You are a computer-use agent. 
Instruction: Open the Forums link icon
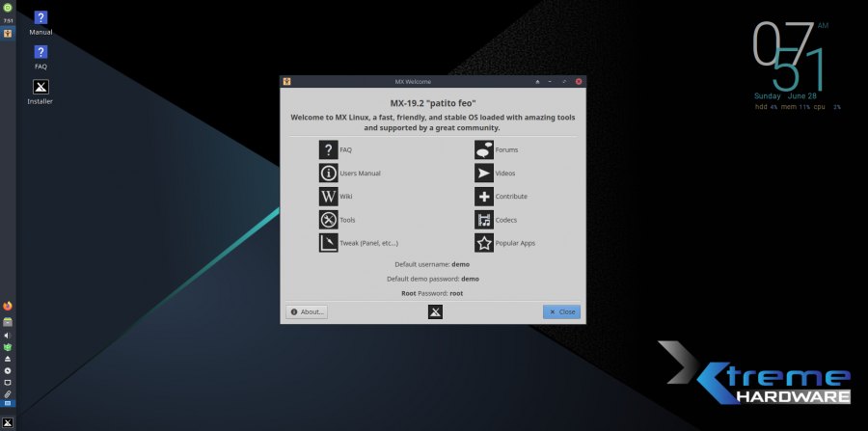(x=484, y=150)
